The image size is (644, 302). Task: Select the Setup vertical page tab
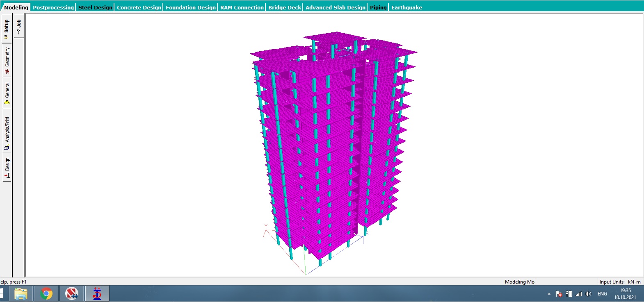(7, 29)
